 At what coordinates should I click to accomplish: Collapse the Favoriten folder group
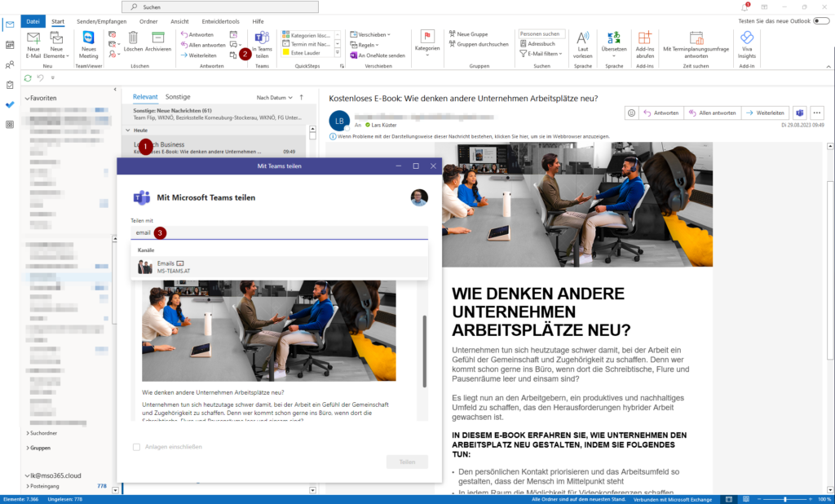tap(27, 99)
